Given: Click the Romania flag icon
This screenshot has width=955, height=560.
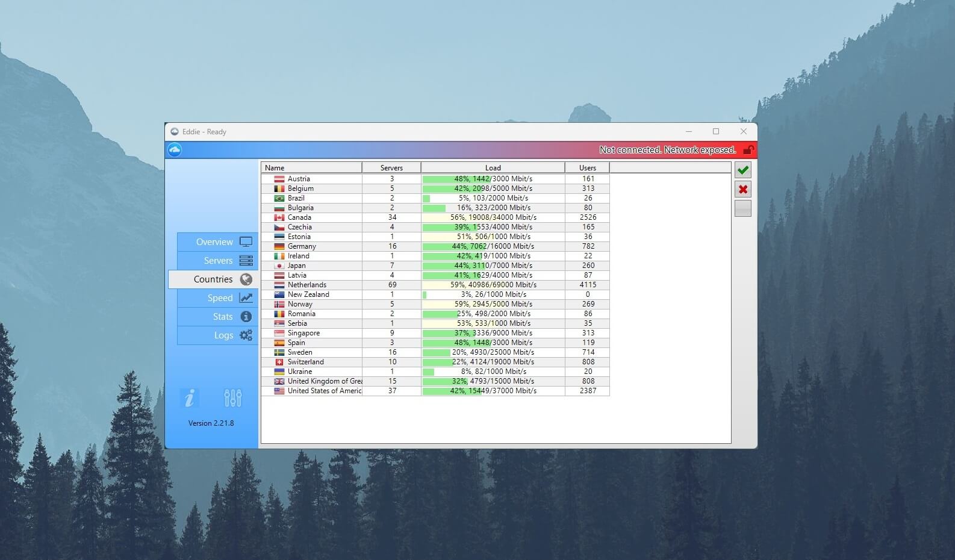Looking at the screenshot, I should coord(279,314).
